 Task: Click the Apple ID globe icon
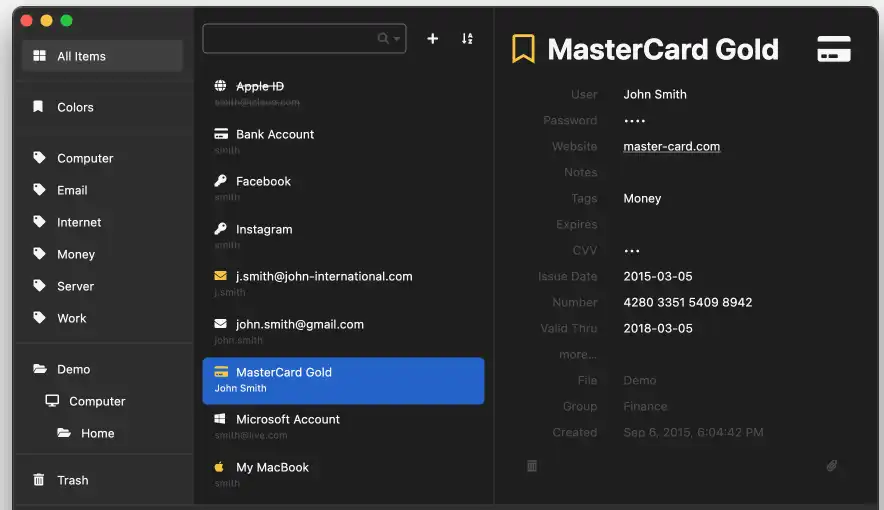tap(220, 86)
